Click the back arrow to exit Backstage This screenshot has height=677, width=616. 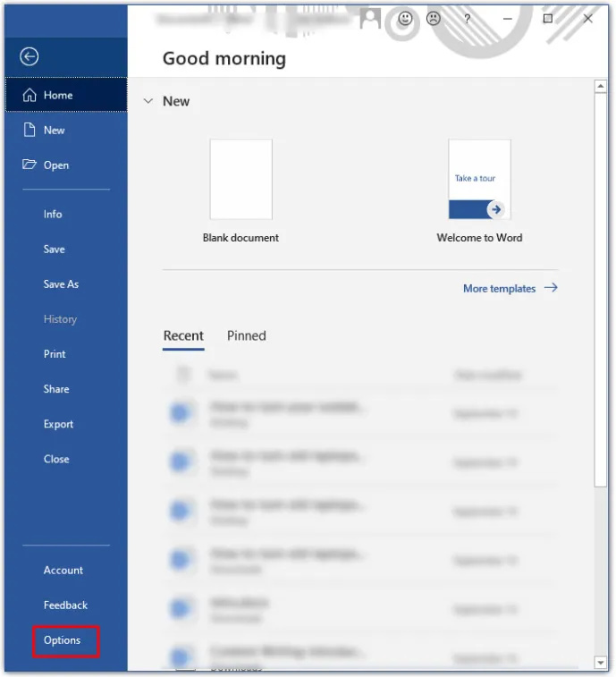pyautogui.click(x=29, y=56)
